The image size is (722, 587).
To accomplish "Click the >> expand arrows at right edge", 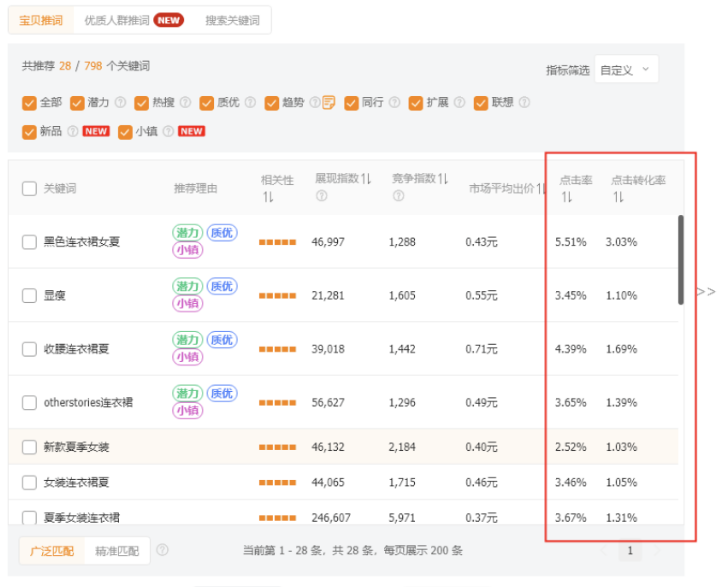I will click(706, 292).
